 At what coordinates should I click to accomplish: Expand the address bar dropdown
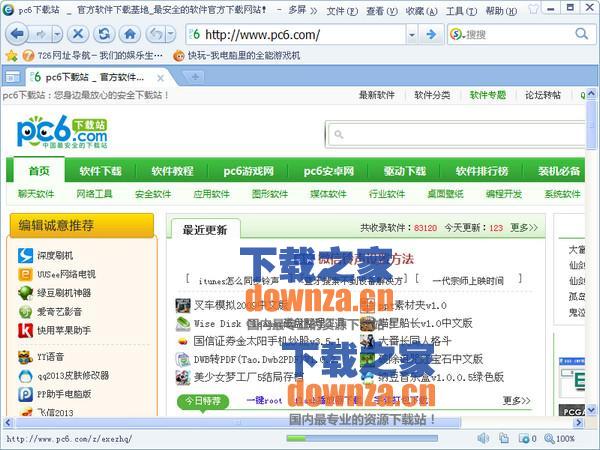coord(412,35)
